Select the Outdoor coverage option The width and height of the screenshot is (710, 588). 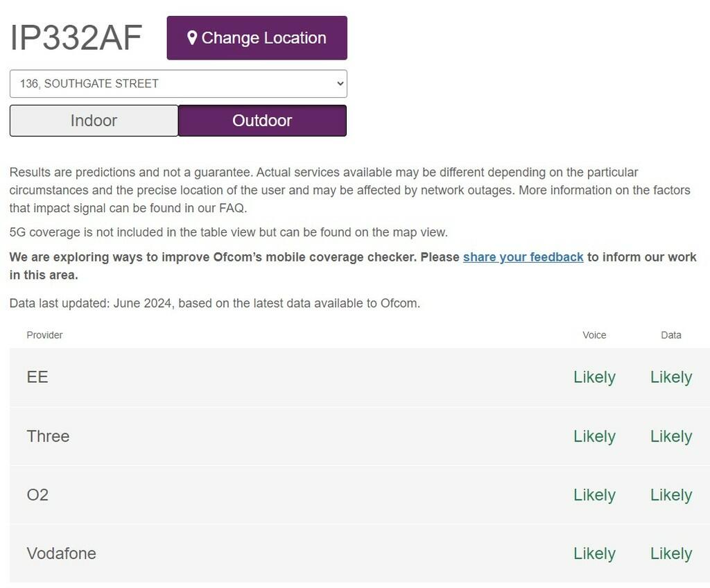[x=262, y=121]
